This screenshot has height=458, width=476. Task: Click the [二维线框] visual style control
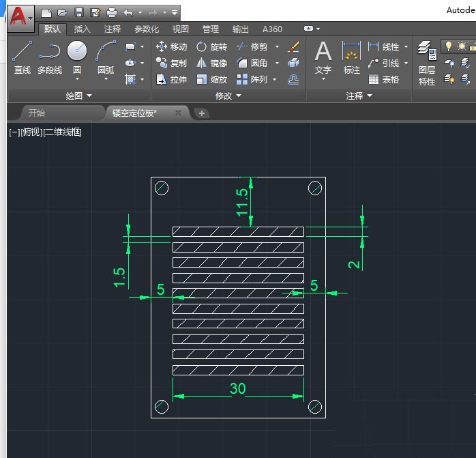[62, 132]
